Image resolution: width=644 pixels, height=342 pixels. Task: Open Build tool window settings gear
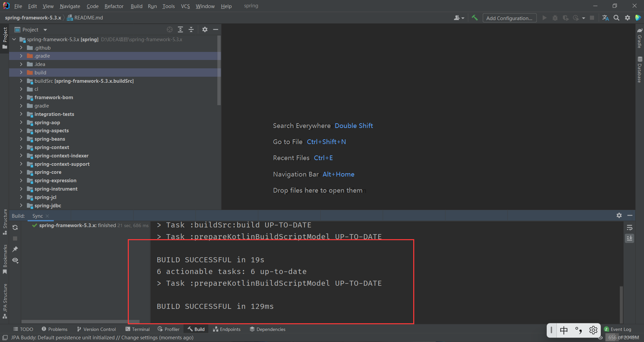(x=619, y=215)
